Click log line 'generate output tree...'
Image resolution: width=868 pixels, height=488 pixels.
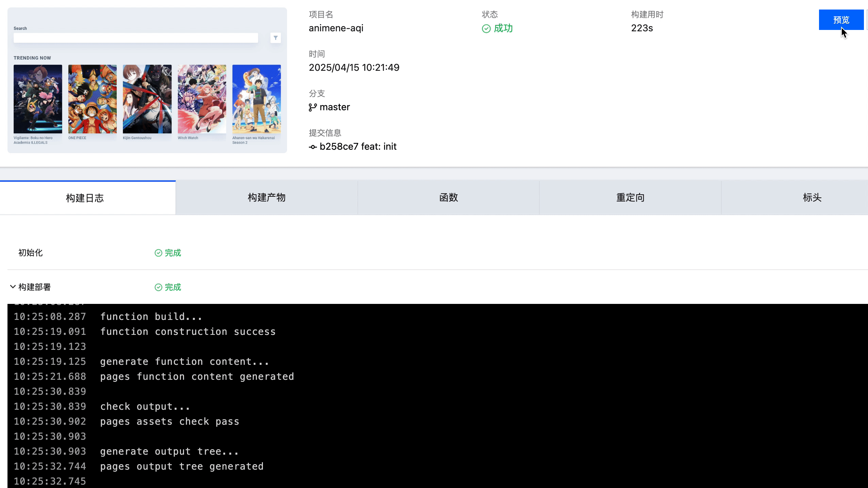pyautogui.click(x=169, y=452)
